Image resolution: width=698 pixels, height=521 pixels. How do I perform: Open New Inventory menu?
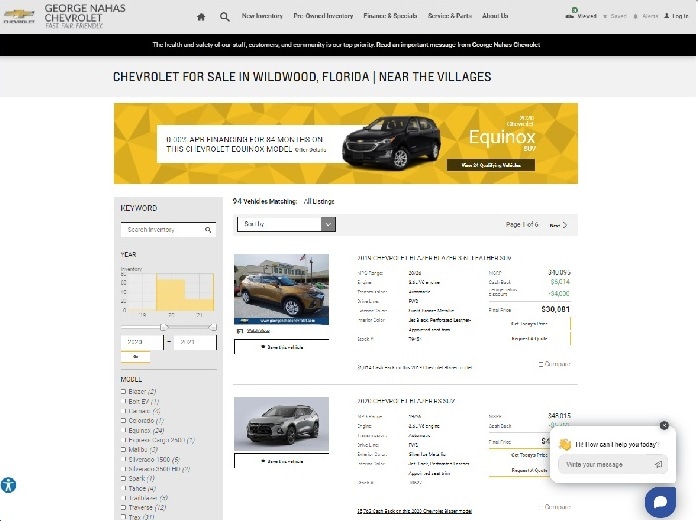click(262, 16)
